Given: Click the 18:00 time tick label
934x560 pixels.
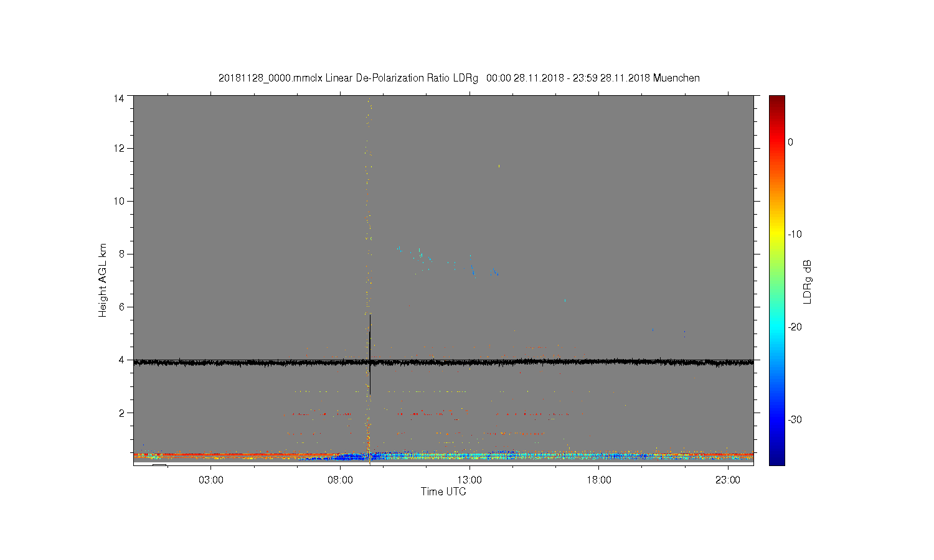Looking at the screenshot, I should [x=598, y=480].
